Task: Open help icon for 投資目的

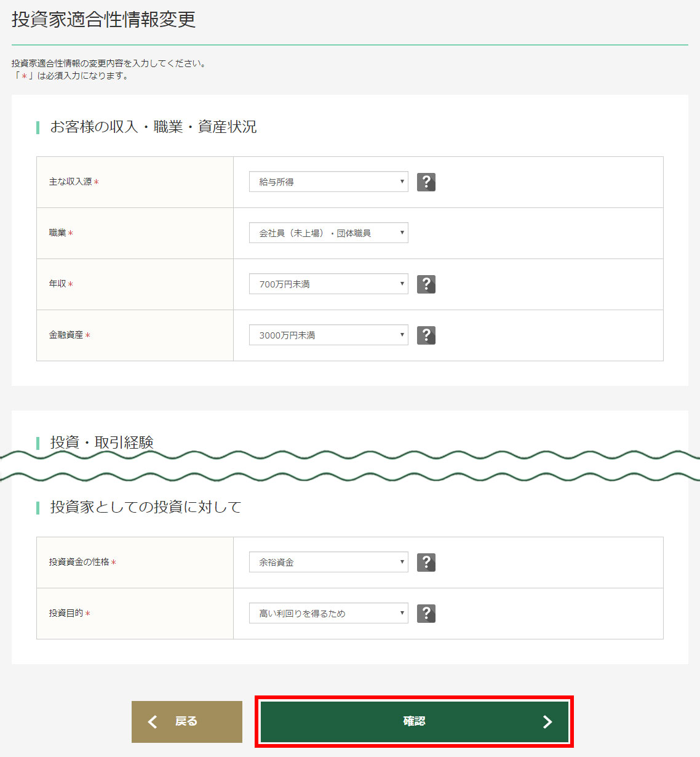Action: tap(426, 614)
